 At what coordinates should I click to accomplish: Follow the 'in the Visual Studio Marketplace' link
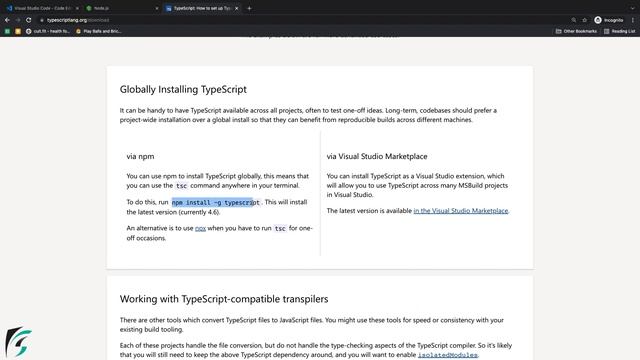click(461, 211)
